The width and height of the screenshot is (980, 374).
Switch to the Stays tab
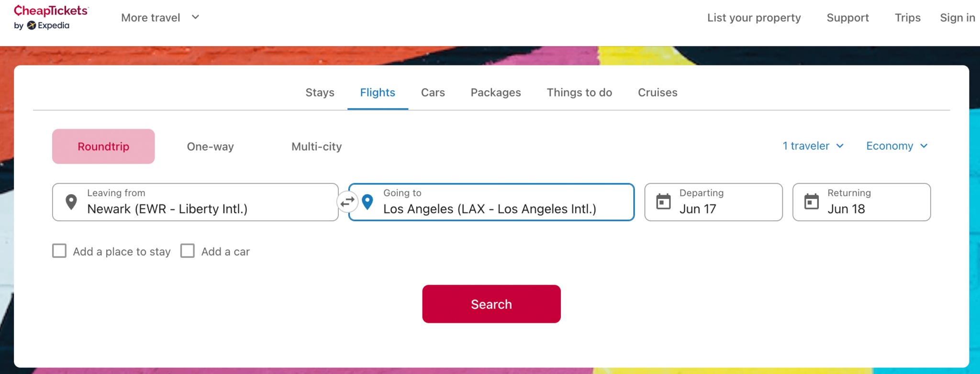click(x=320, y=92)
